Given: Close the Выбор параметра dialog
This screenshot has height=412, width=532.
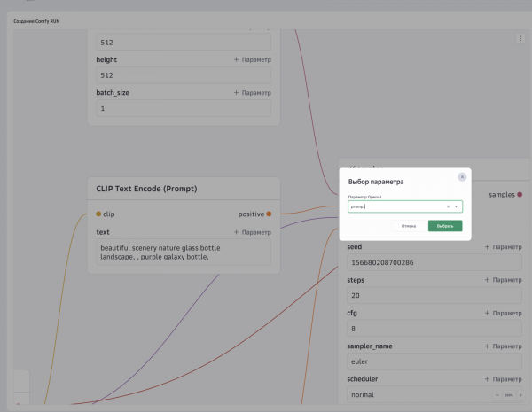Looking at the screenshot, I should (x=462, y=177).
